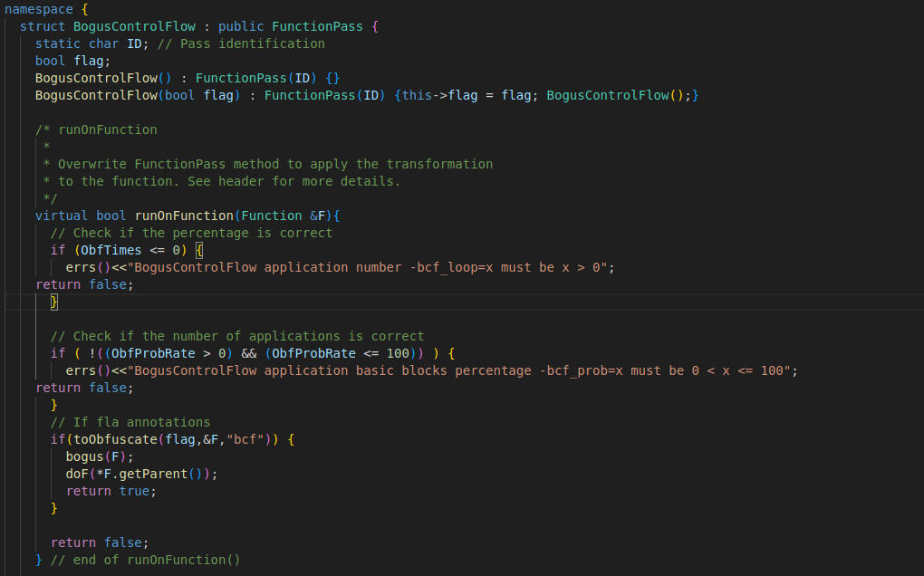Click the doF(*F.getParent()) statement
924x576 pixels.
coord(141,474)
